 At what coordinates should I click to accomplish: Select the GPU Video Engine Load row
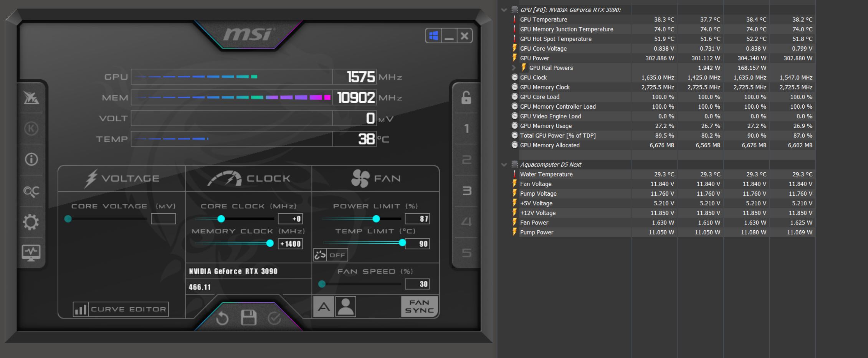(x=663, y=116)
